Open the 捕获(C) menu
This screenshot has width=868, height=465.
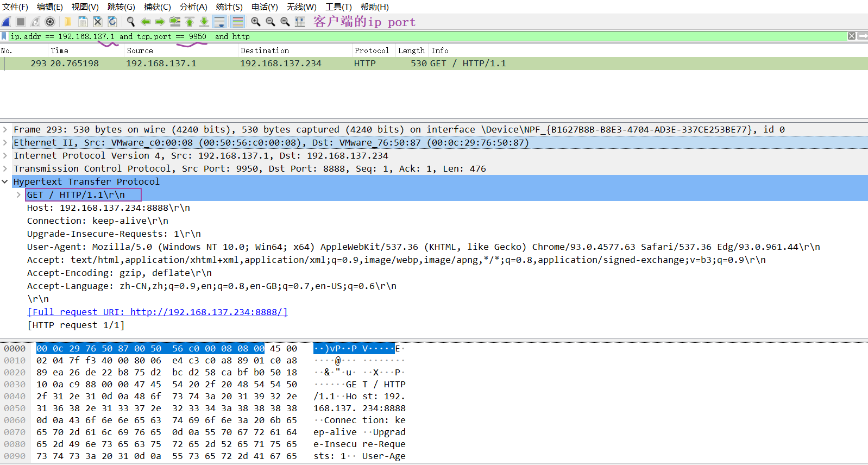pyautogui.click(x=157, y=7)
